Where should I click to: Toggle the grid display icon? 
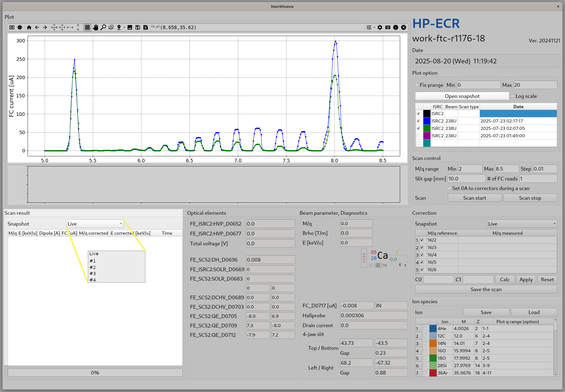(87, 27)
